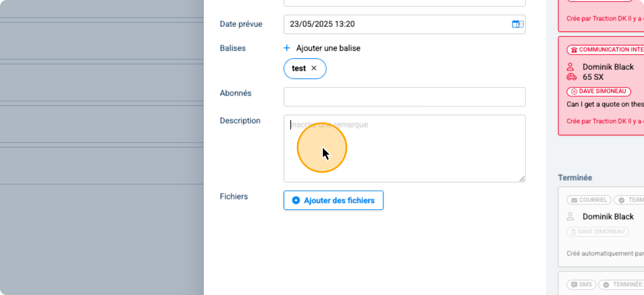Click the phone icon on Communication badge
Viewport: 644px width, 295px height.
click(574, 50)
